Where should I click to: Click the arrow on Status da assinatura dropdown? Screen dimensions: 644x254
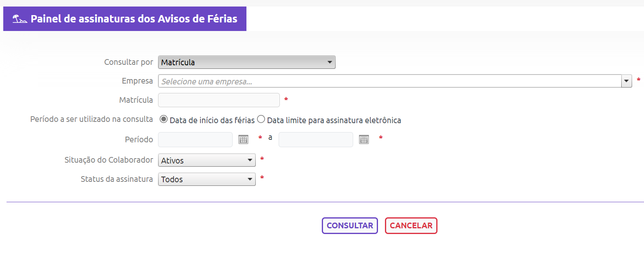[251, 179]
